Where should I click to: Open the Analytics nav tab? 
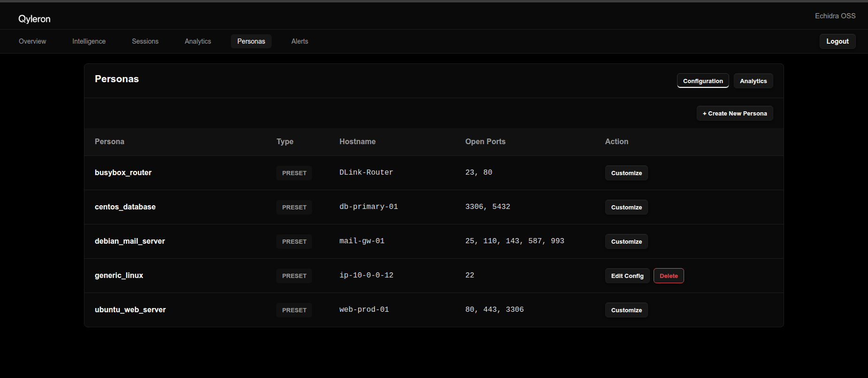point(198,41)
